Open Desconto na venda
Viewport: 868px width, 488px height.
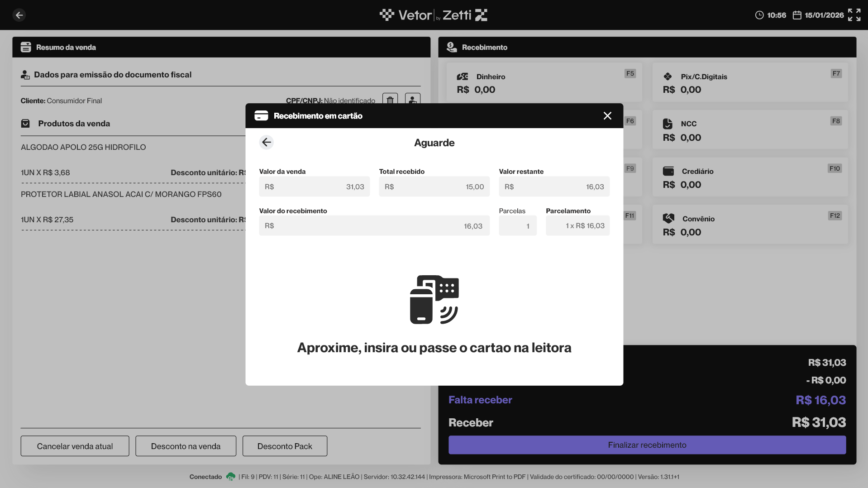pos(186,446)
